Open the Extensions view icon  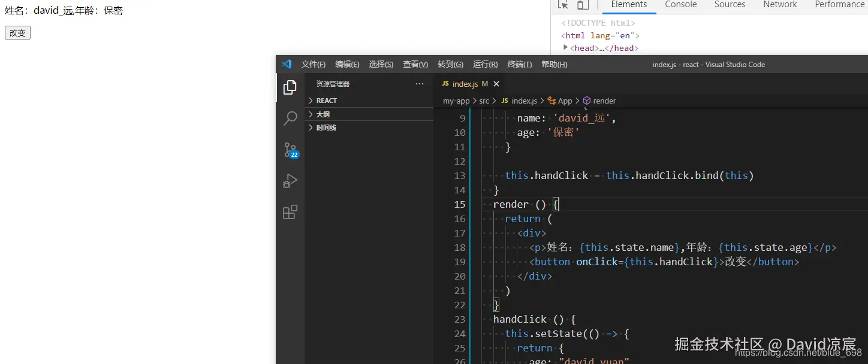(x=290, y=212)
